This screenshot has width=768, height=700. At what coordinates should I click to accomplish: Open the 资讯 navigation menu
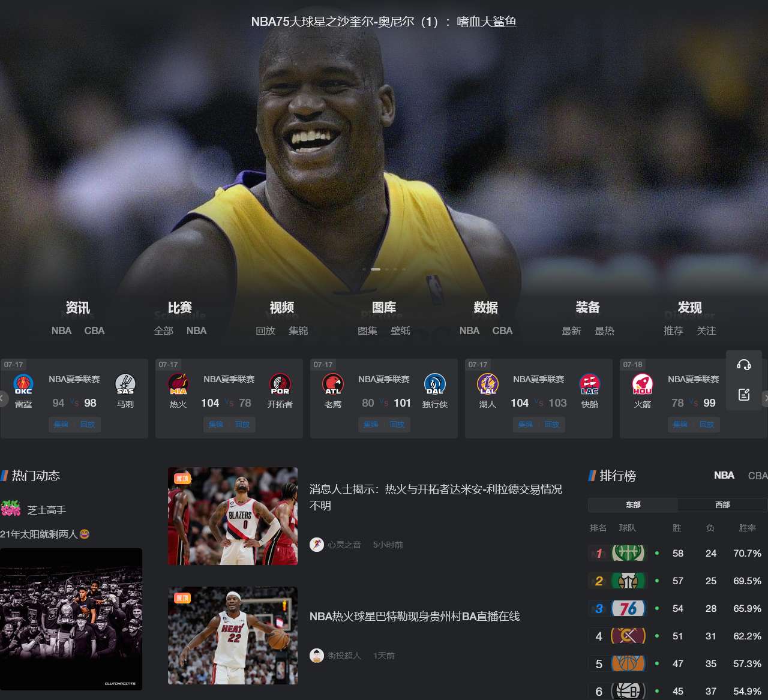coord(78,308)
